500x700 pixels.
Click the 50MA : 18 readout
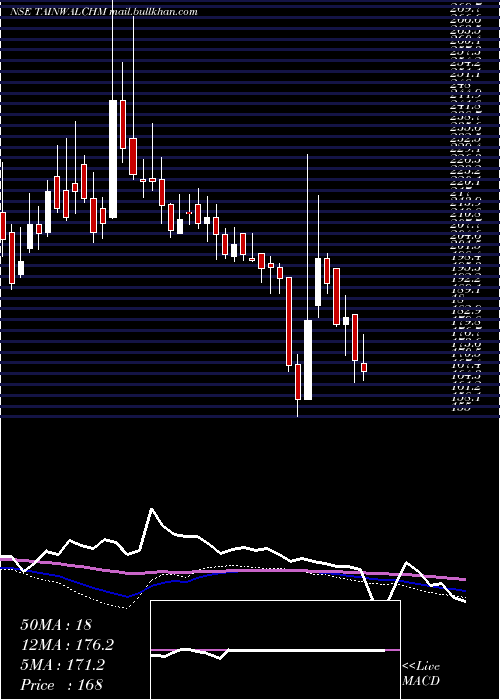56,625
